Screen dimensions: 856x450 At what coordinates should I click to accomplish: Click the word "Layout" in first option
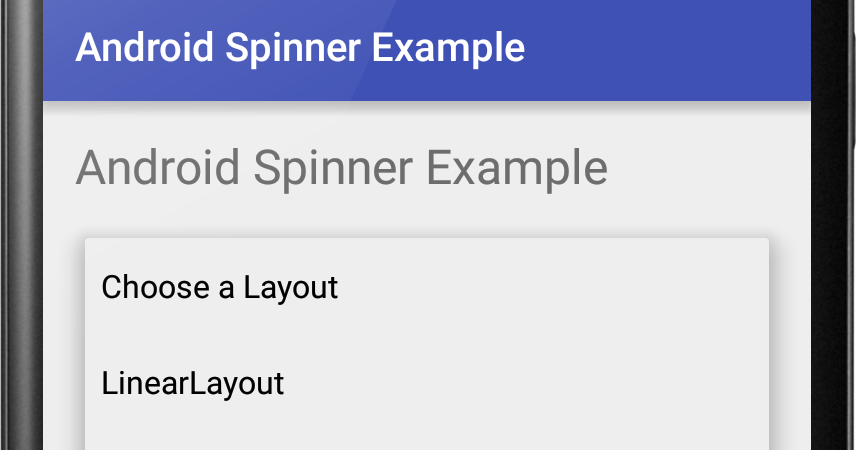pyautogui.click(x=290, y=288)
